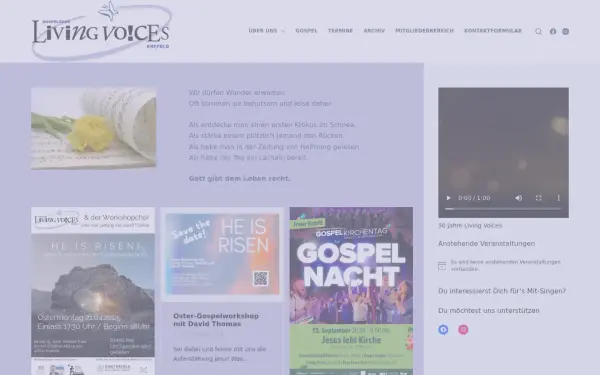
Task: Open the search icon in header
Action: click(x=538, y=31)
